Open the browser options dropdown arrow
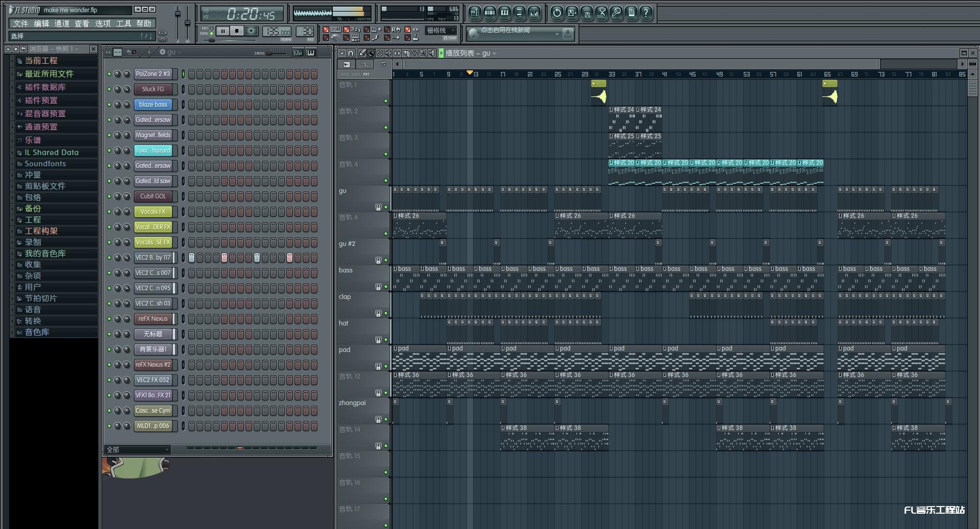This screenshot has height=529, width=980. coord(8,49)
